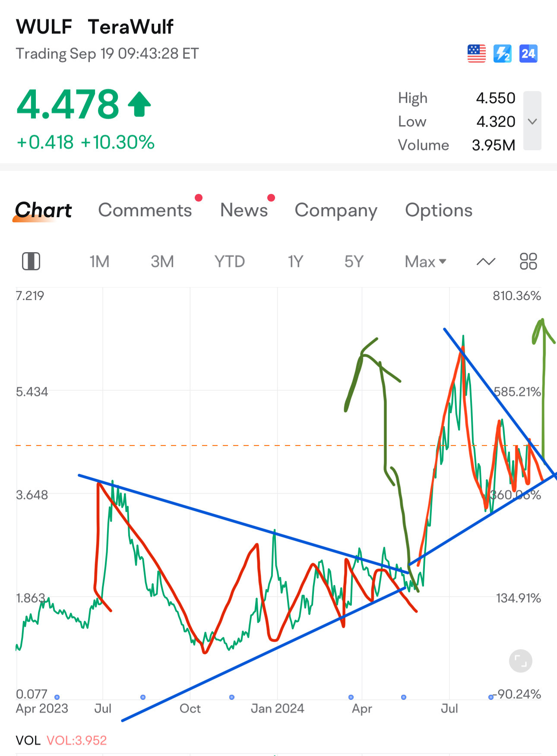The width and height of the screenshot is (557, 756).
Task: Open the Comments tab
Action: pos(145,210)
